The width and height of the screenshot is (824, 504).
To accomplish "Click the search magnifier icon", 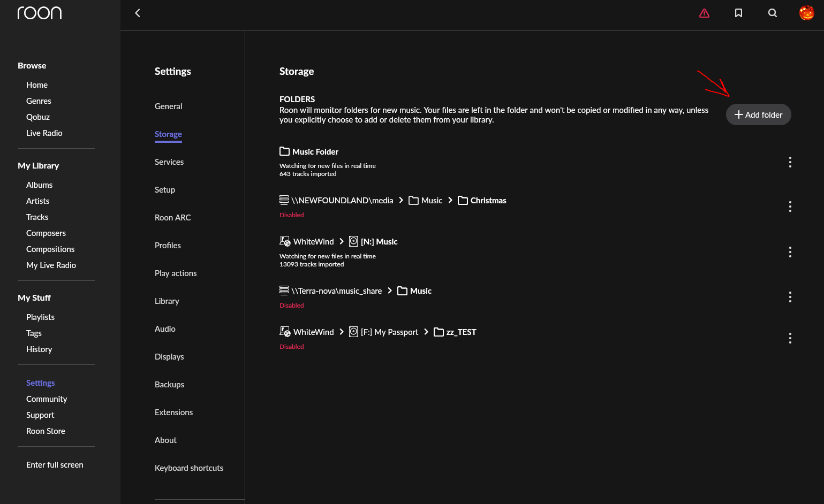I will pyautogui.click(x=772, y=13).
